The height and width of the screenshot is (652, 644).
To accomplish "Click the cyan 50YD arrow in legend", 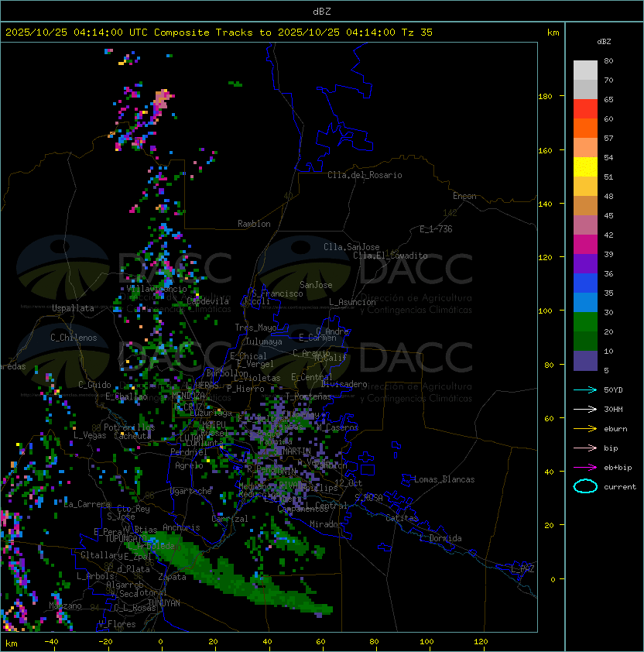I will tap(585, 390).
